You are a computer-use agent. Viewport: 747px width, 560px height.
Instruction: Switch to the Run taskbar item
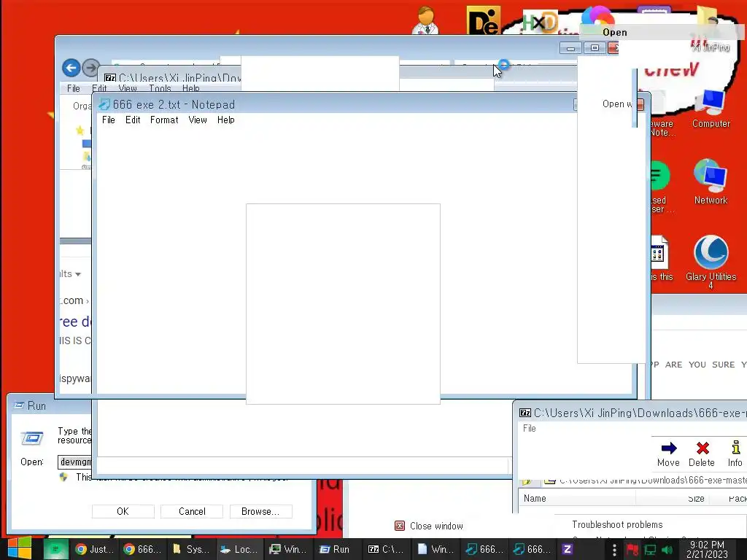tap(336, 549)
